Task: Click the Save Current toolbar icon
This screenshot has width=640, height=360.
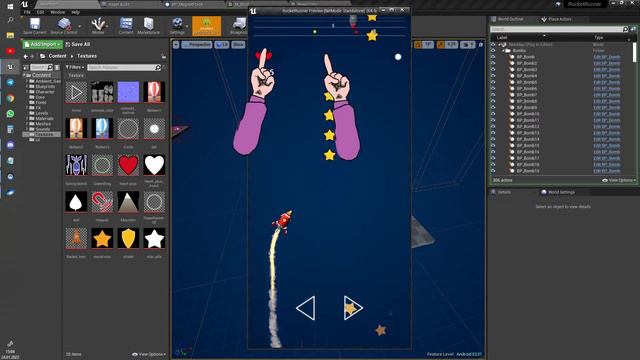Action: pos(35,25)
